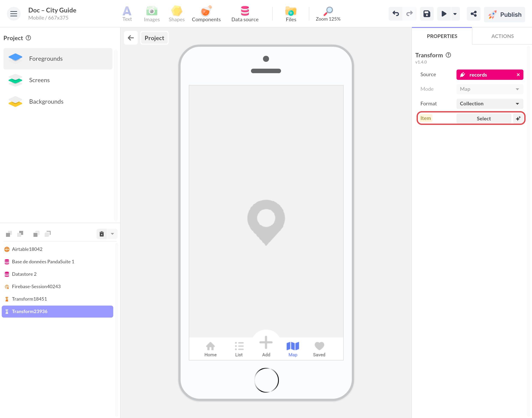Preview the project with play button

coord(444,14)
